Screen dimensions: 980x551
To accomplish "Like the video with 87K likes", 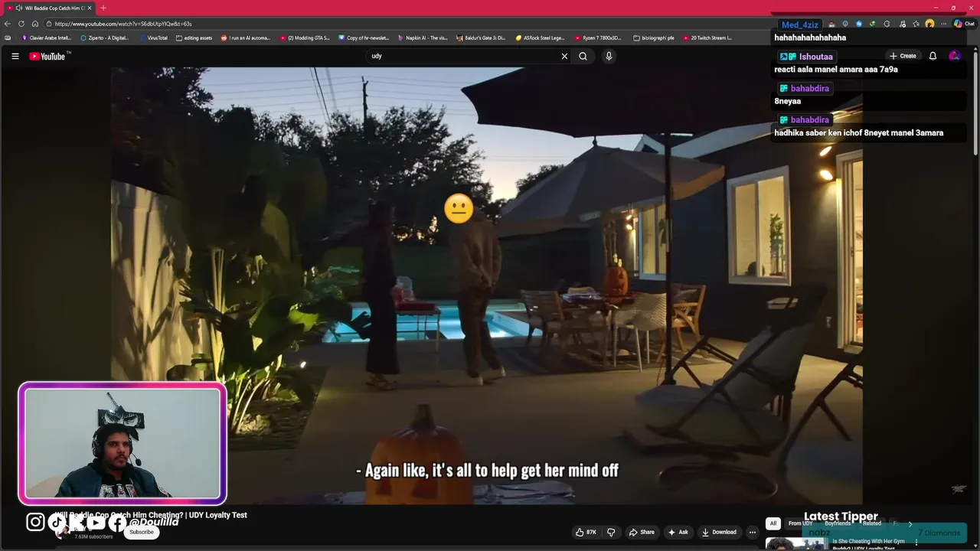I will pyautogui.click(x=586, y=532).
